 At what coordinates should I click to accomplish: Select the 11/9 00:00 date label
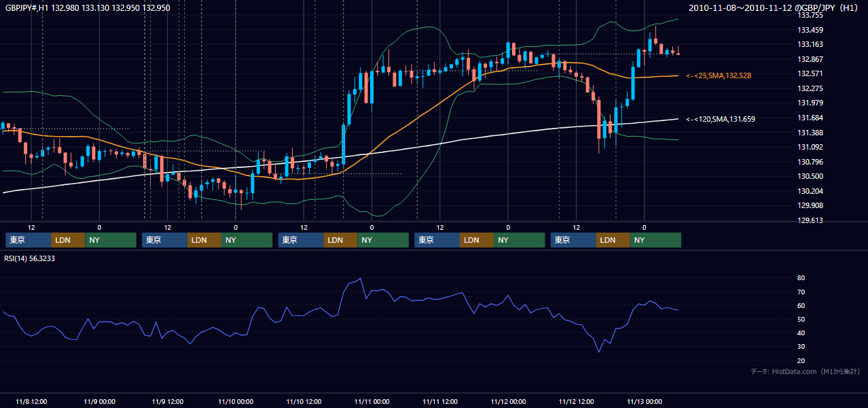point(99,401)
